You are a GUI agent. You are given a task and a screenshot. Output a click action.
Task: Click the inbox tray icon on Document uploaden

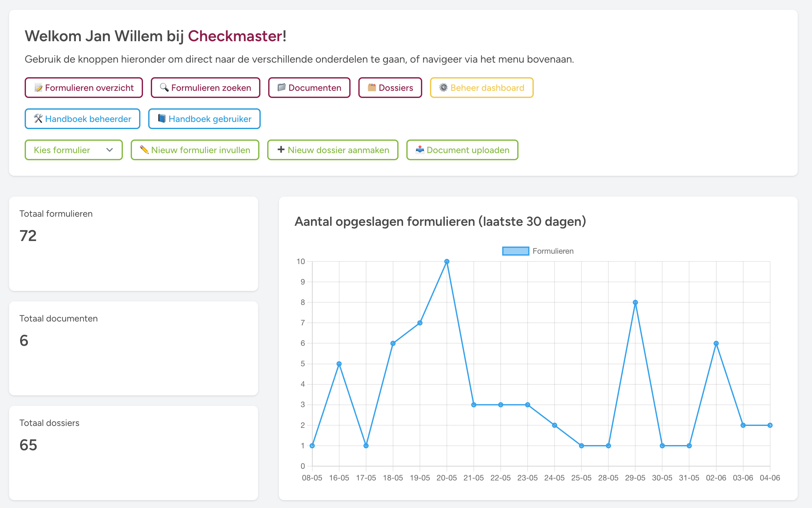pos(420,150)
